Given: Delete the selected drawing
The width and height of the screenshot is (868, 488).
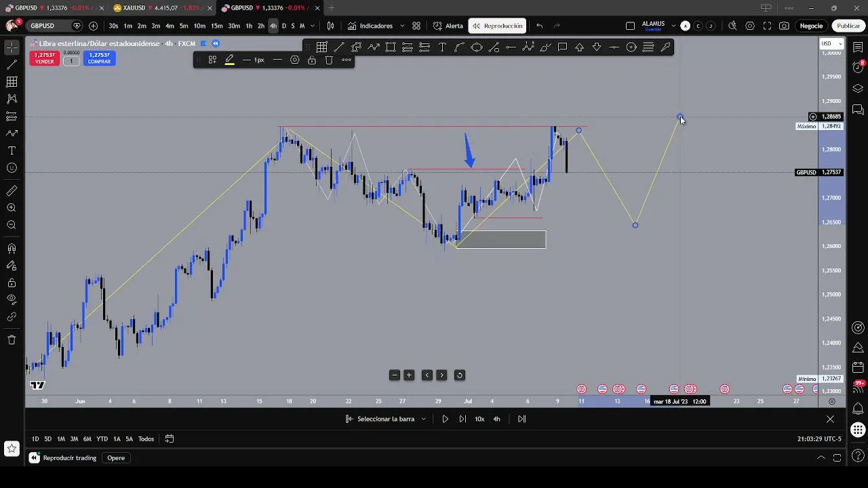Looking at the screenshot, I should pyautogui.click(x=329, y=60).
